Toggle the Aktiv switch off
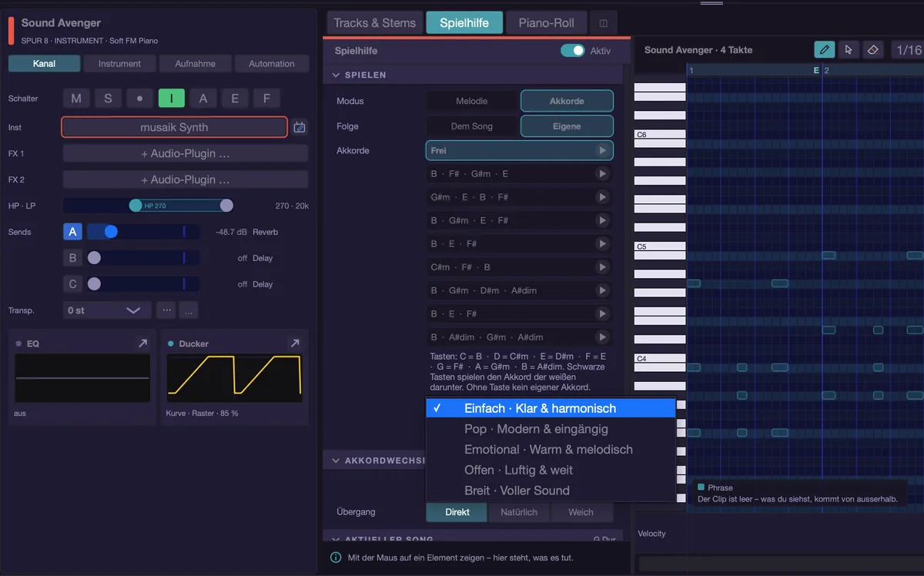This screenshot has height=576, width=924. coord(572,51)
